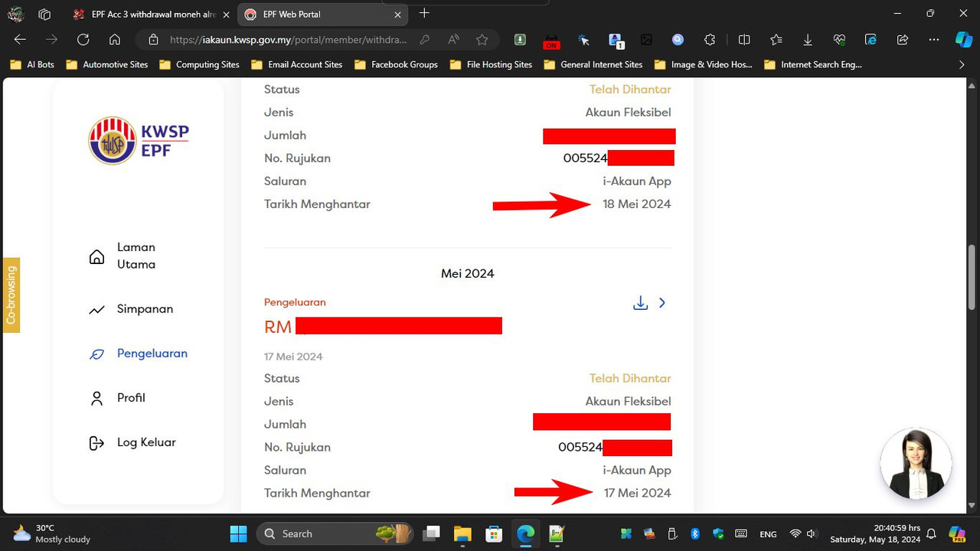Viewport: 980px width, 551px height.
Task: Go to the browser home page
Action: [114, 40]
